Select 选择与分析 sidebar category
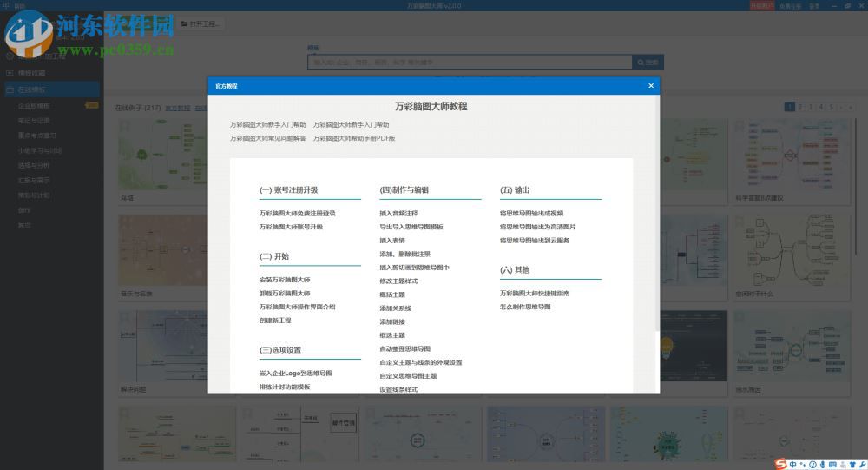Screen dimensions: 868x470 coord(34,165)
